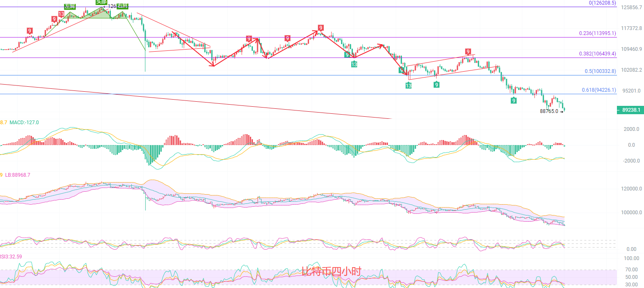This screenshot has height=288, width=644.
Task: Click the 0.382(106439.4) Fibonacci label
Action: pyautogui.click(x=597, y=54)
